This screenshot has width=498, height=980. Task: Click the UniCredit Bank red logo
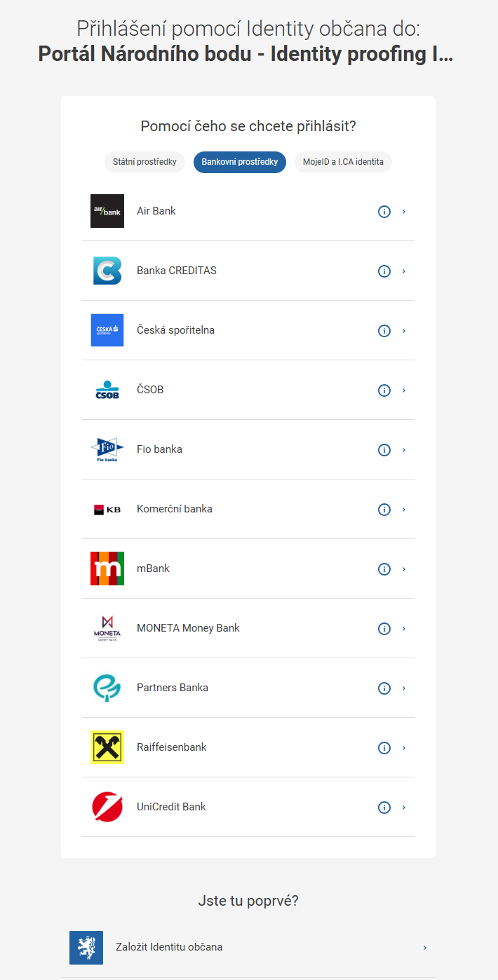click(x=107, y=807)
